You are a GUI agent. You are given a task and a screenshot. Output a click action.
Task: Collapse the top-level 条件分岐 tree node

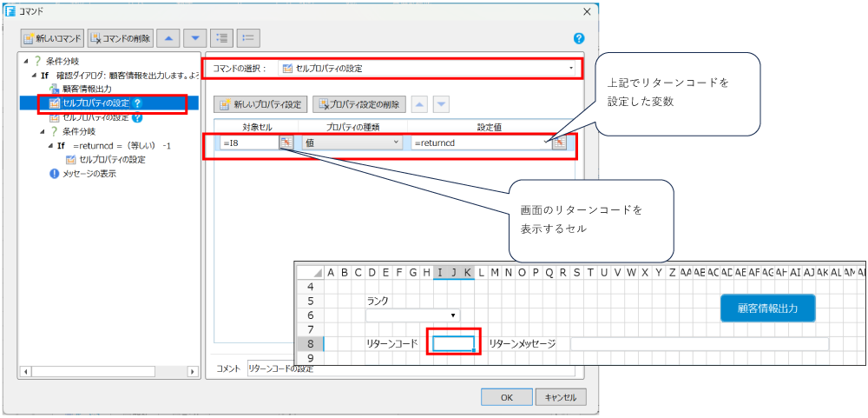pos(27,61)
